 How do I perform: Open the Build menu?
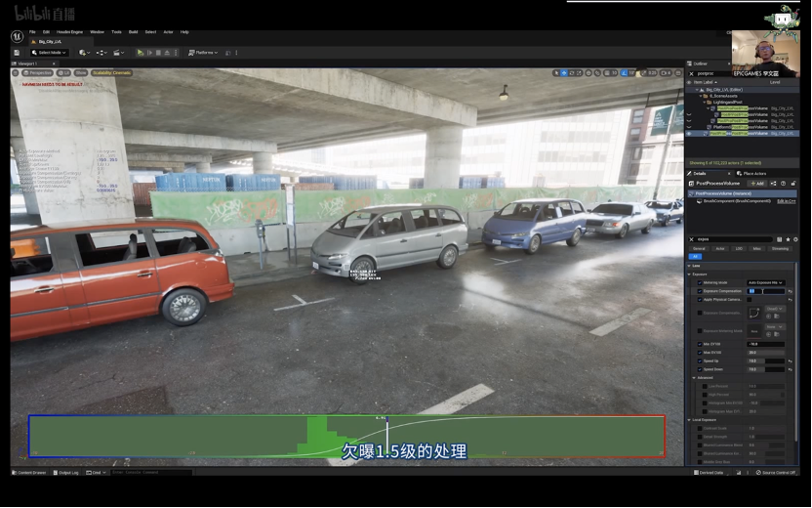[133, 32]
